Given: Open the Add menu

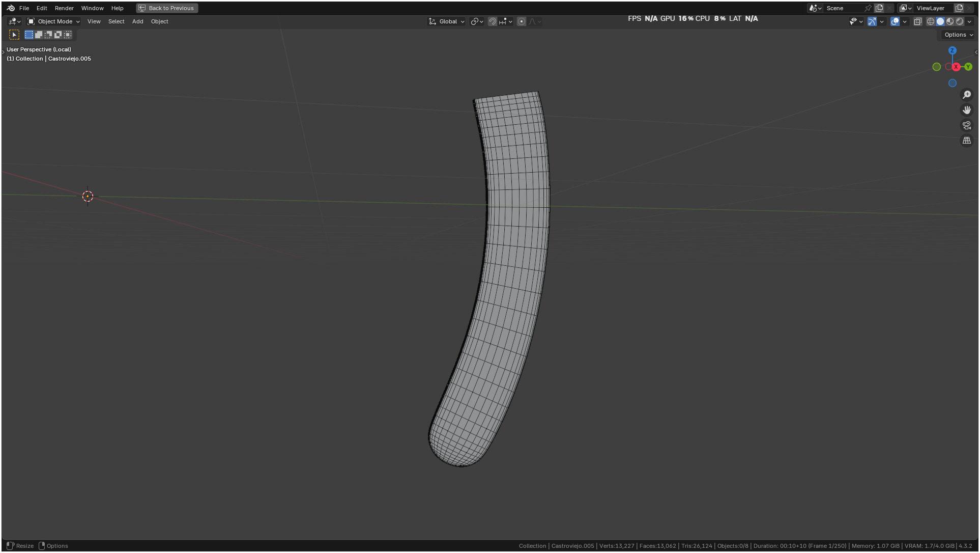Looking at the screenshot, I should click(137, 21).
